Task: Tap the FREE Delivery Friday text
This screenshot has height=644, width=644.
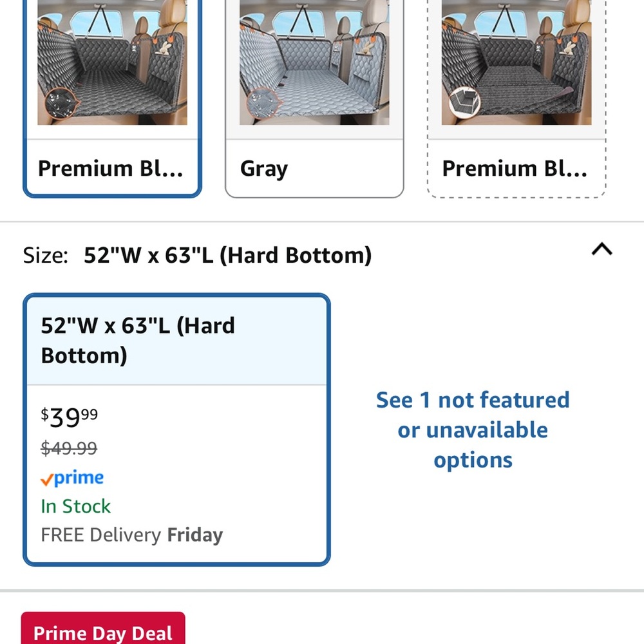Action: tap(132, 535)
